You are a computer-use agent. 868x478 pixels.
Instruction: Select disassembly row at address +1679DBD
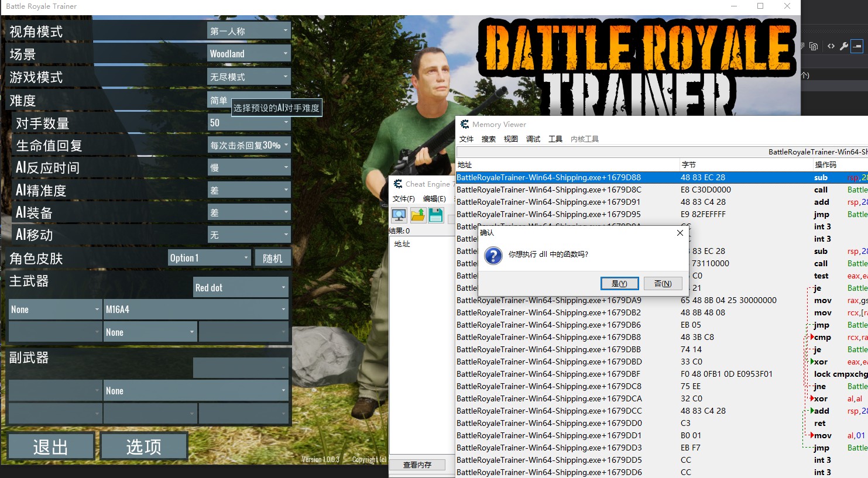[x=662, y=362]
